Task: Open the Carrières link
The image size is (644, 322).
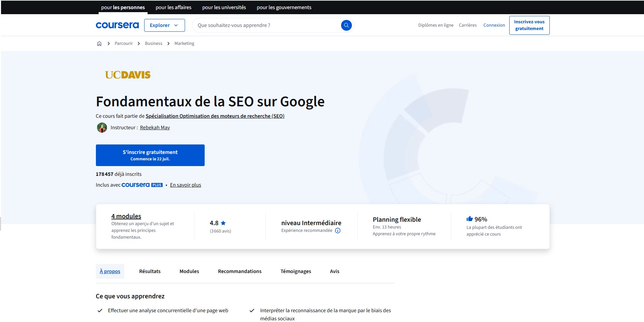Action: point(468,25)
